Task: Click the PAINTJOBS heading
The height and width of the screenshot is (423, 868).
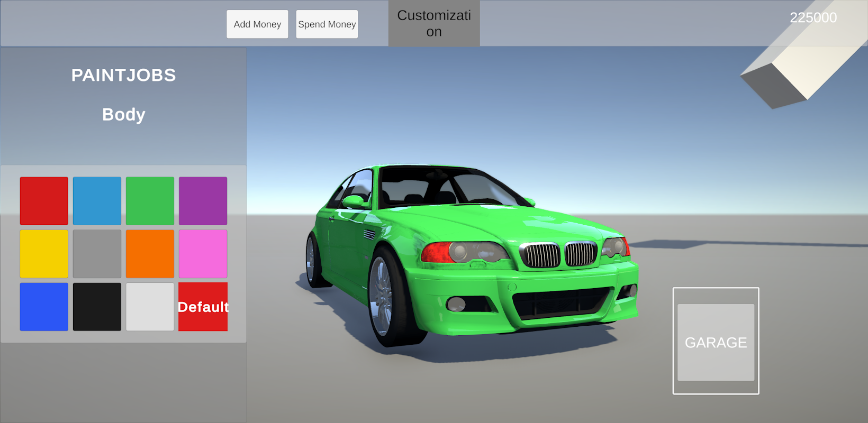Action: (123, 75)
